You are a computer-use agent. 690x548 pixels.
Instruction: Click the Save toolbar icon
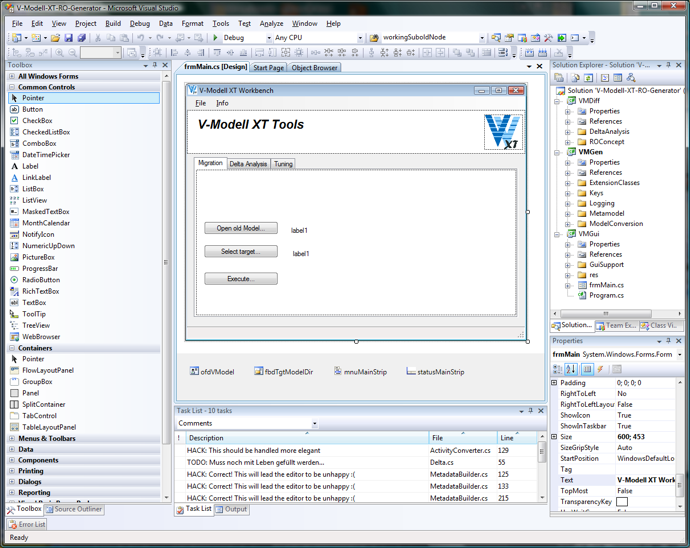point(69,38)
